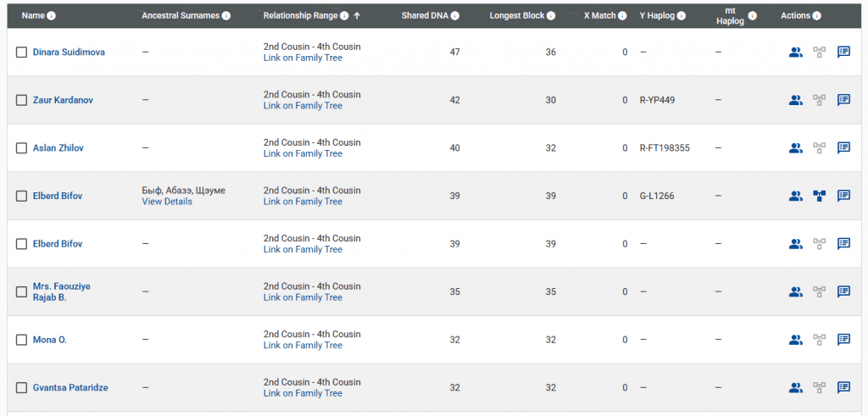The width and height of the screenshot is (868, 416).
Task: Tick the checkbox beside Aslan Zhilov
Action: pyautogui.click(x=22, y=148)
